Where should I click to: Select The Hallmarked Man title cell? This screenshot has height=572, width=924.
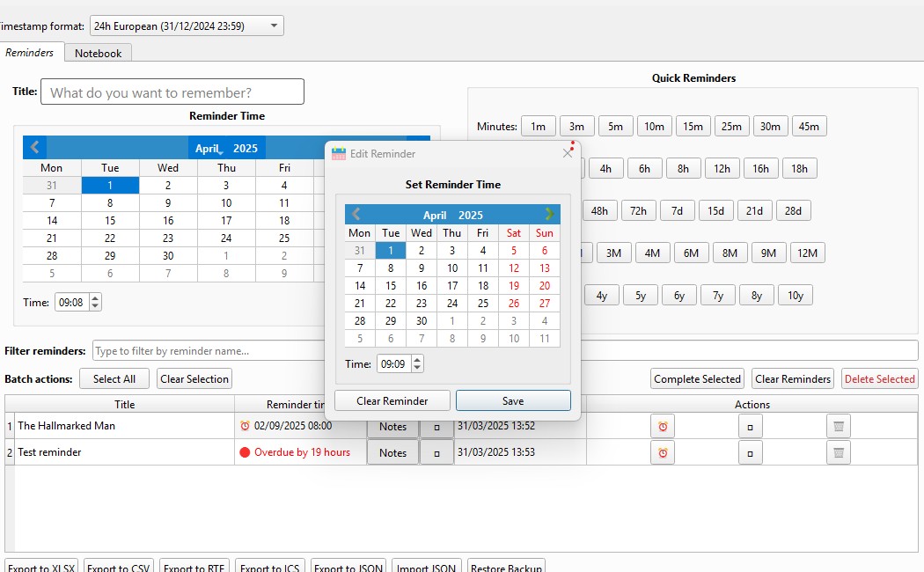coord(124,425)
